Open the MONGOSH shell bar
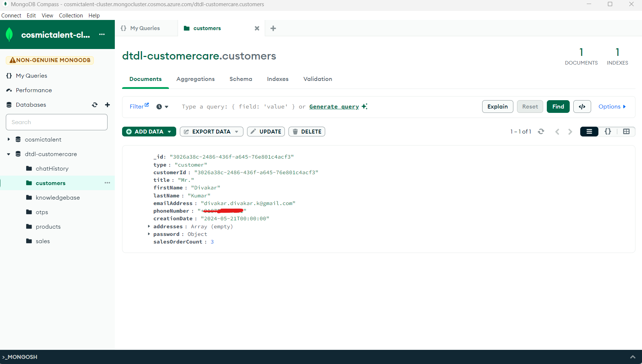Screen dimensions: 642x364 tap(321, 357)
